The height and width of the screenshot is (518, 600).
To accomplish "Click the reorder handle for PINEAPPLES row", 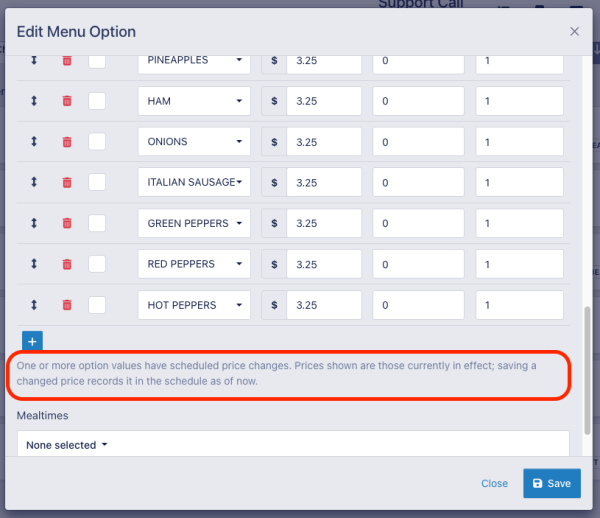I will point(34,60).
